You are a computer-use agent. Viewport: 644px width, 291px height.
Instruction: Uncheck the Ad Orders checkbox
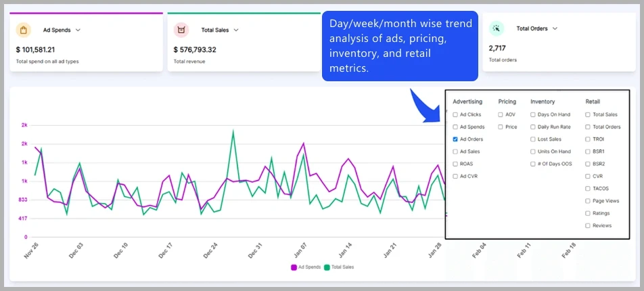(x=455, y=139)
